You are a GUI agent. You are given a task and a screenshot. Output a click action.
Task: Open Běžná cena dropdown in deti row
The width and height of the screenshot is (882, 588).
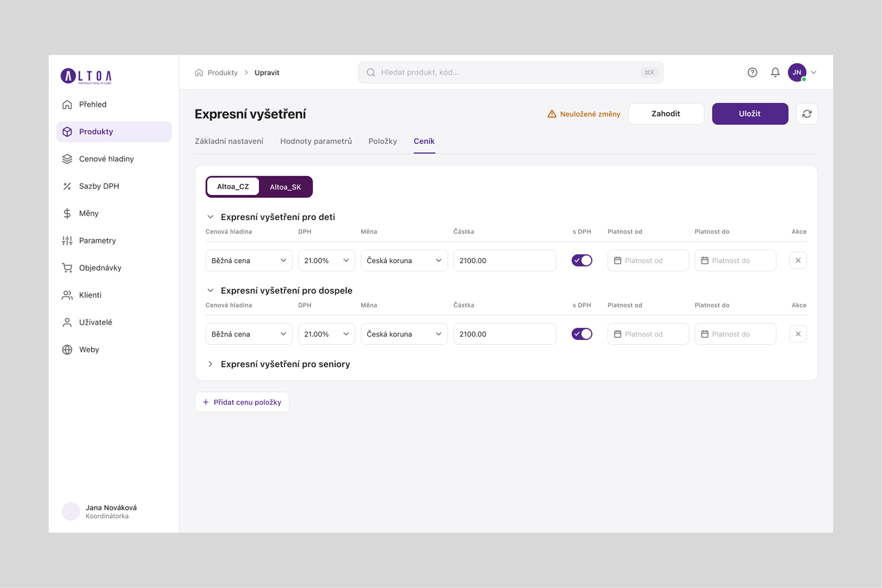[x=249, y=261]
